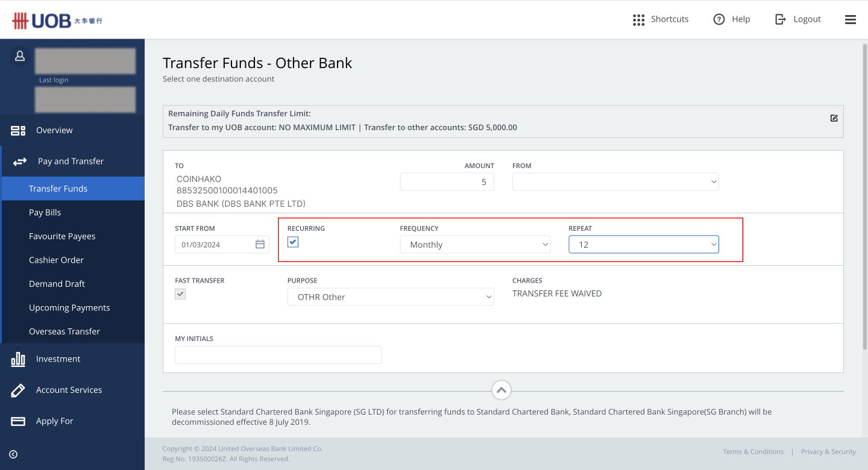
Task: Click the Fast Transfer checkbox
Action: (x=180, y=294)
